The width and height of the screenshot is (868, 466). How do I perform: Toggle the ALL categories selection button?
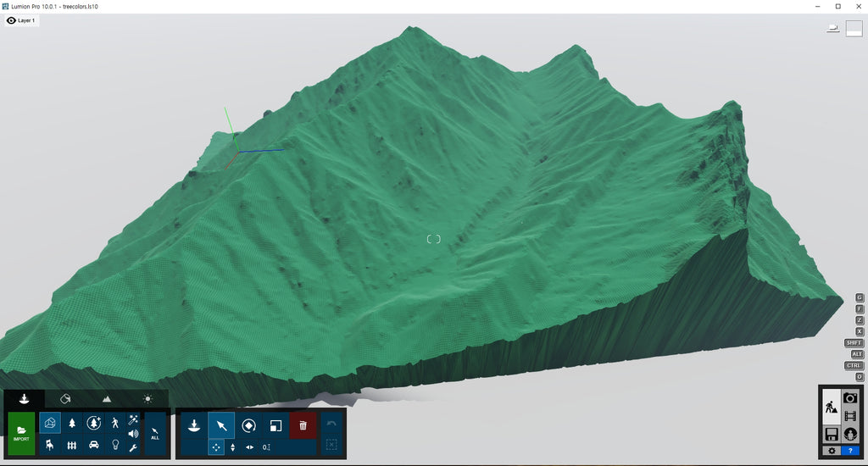155,435
